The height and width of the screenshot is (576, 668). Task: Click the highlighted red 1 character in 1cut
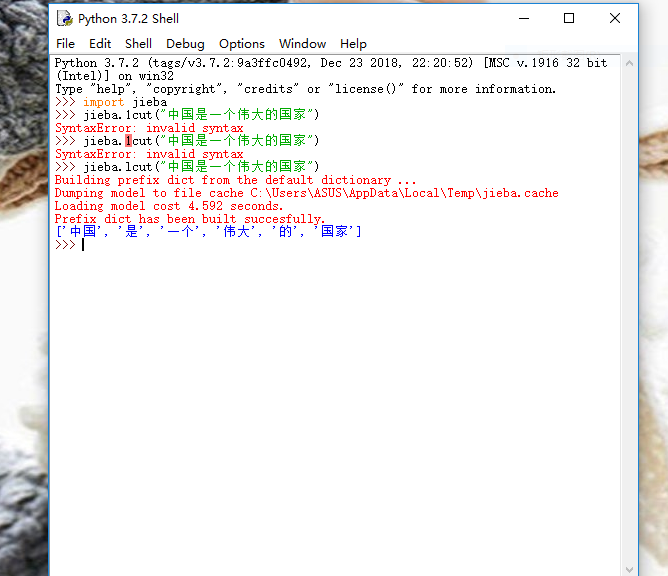128,141
